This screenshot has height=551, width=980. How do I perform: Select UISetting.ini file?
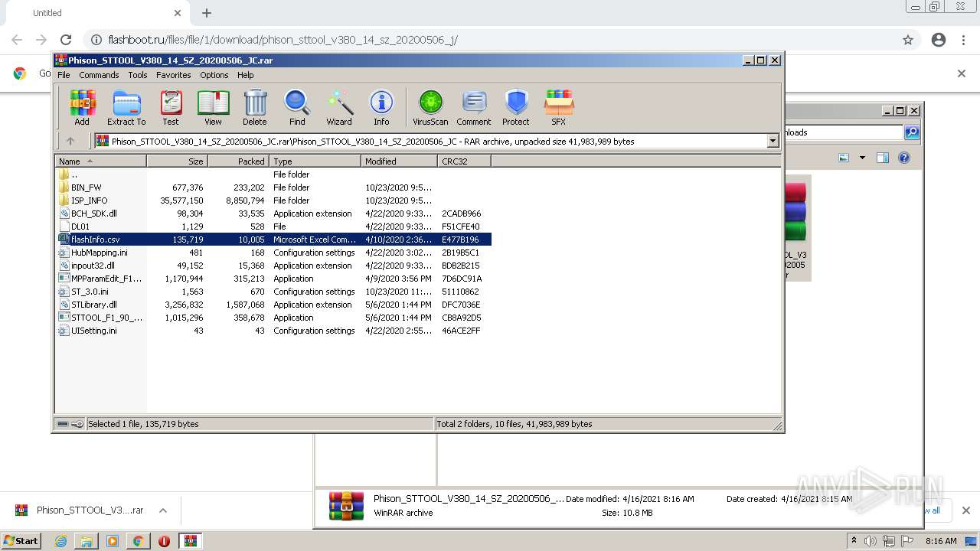(273, 331)
